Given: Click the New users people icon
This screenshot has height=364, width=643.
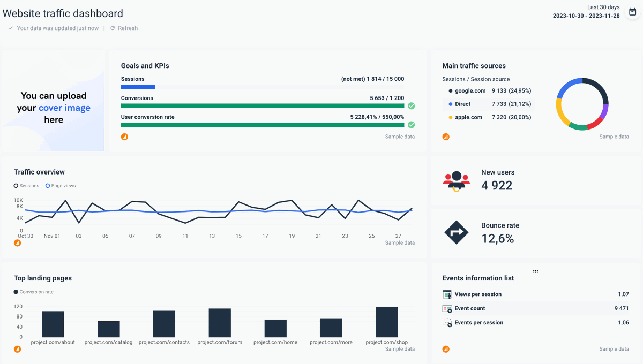Looking at the screenshot, I should [x=457, y=181].
